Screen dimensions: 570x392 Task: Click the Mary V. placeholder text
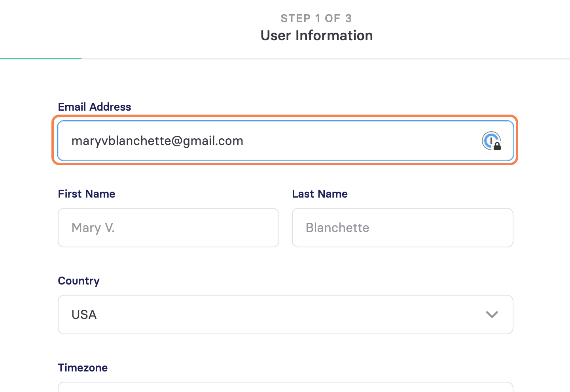coord(93,228)
